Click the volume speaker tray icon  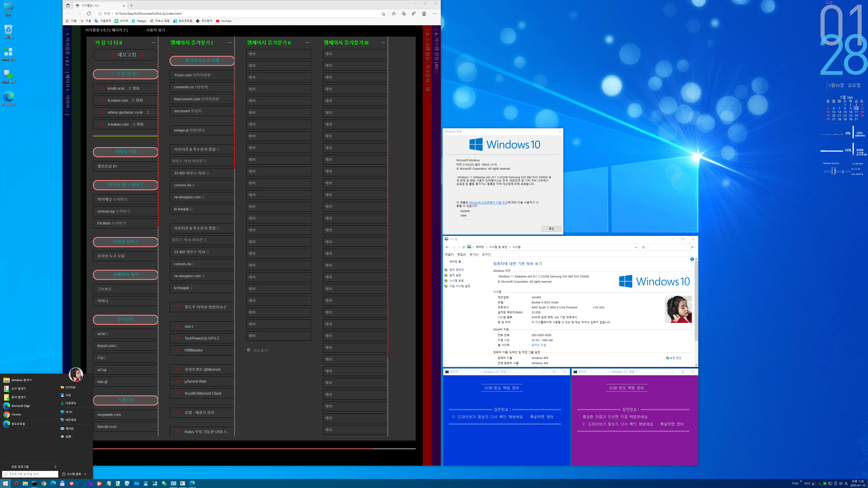(x=841, y=483)
